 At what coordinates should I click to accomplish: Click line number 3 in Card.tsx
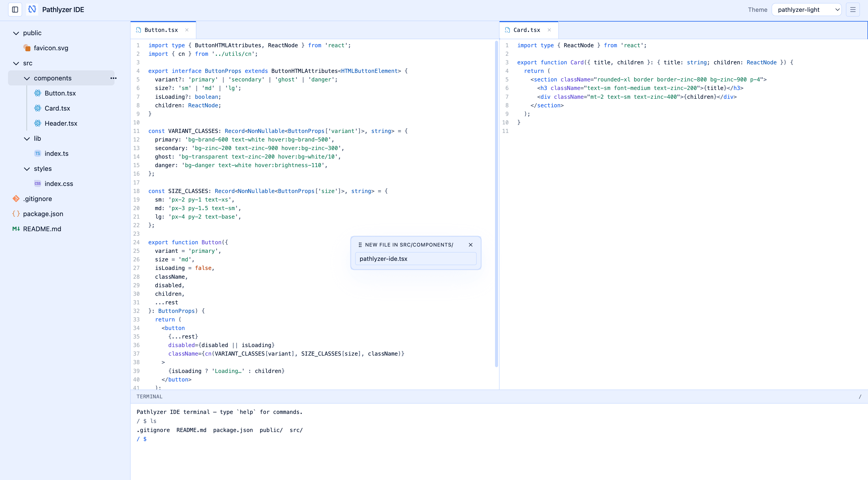507,62
